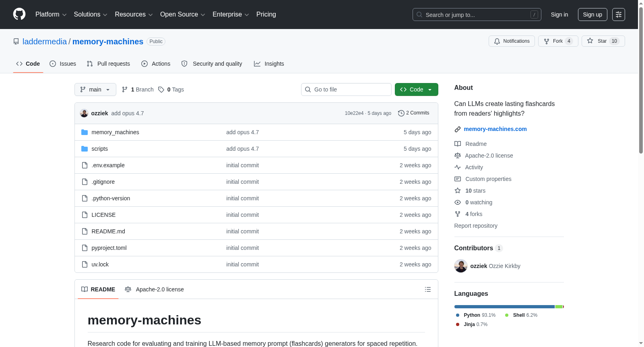644x347 pixels.
Task: Open the Pull requests tab
Action: (x=108, y=64)
